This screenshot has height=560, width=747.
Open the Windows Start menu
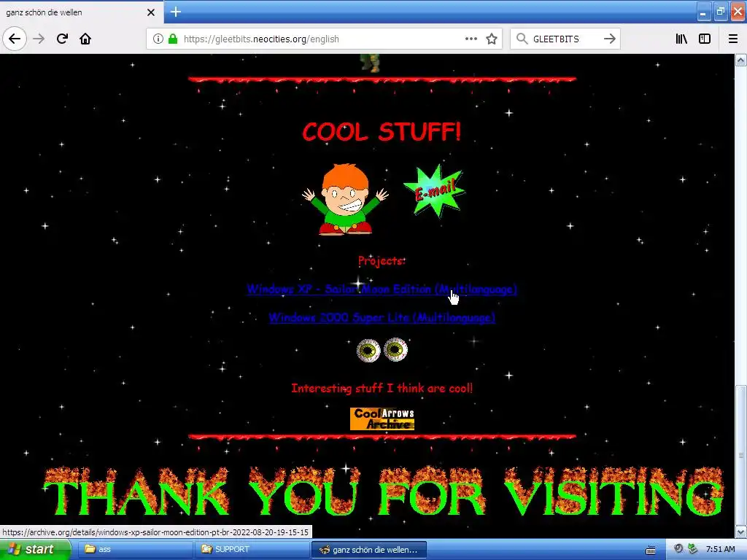34,549
